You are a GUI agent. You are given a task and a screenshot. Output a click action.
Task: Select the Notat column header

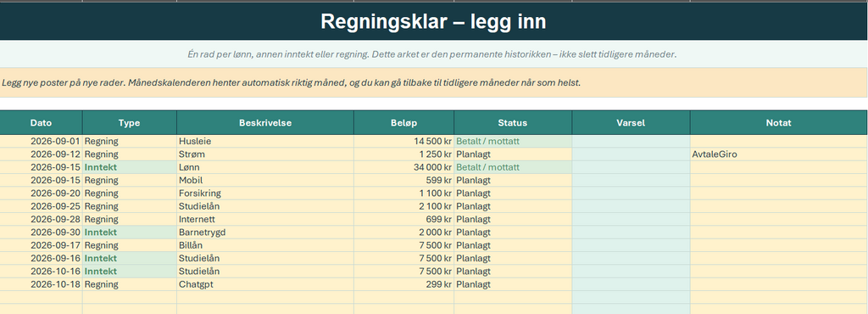click(x=779, y=123)
